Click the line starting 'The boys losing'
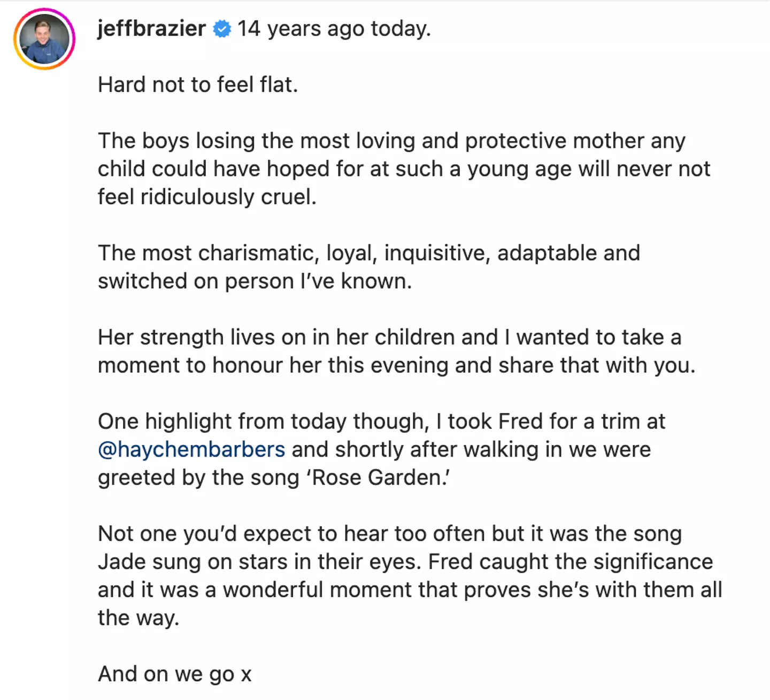770x700 pixels. [x=391, y=141]
